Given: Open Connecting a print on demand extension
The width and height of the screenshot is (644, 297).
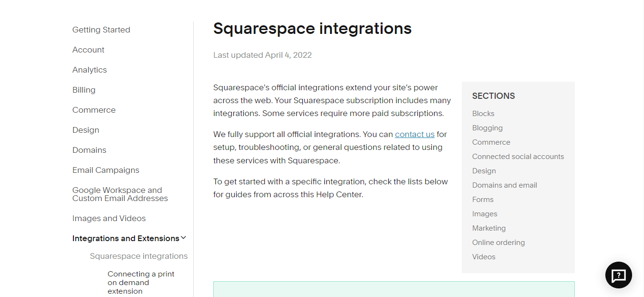Looking at the screenshot, I should click(141, 282).
